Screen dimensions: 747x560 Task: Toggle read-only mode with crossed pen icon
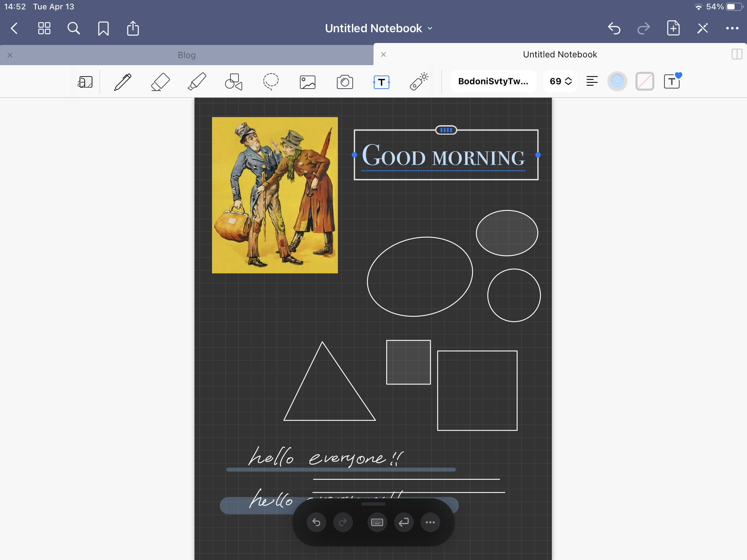[x=702, y=28]
